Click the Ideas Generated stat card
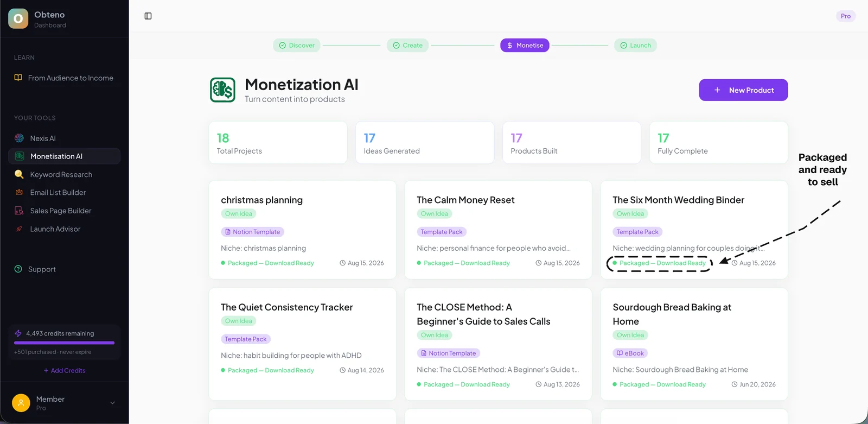868x424 pixels. coord(425,143)
